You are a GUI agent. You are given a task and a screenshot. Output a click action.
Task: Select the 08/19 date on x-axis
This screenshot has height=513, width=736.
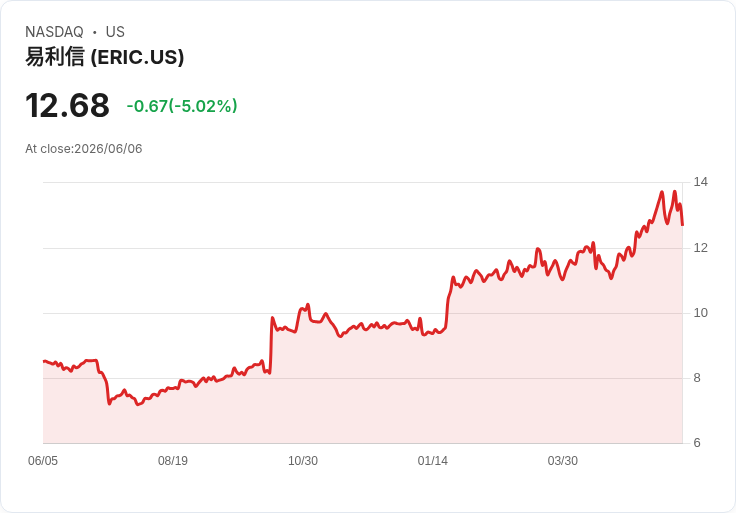tap(173, 460)
